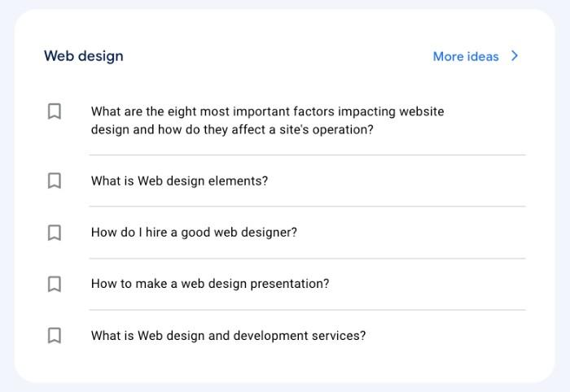Bookmark 'How to make a web design presentation?'
This screenshot has height=392, width=570.
click(x=55, y=284)
